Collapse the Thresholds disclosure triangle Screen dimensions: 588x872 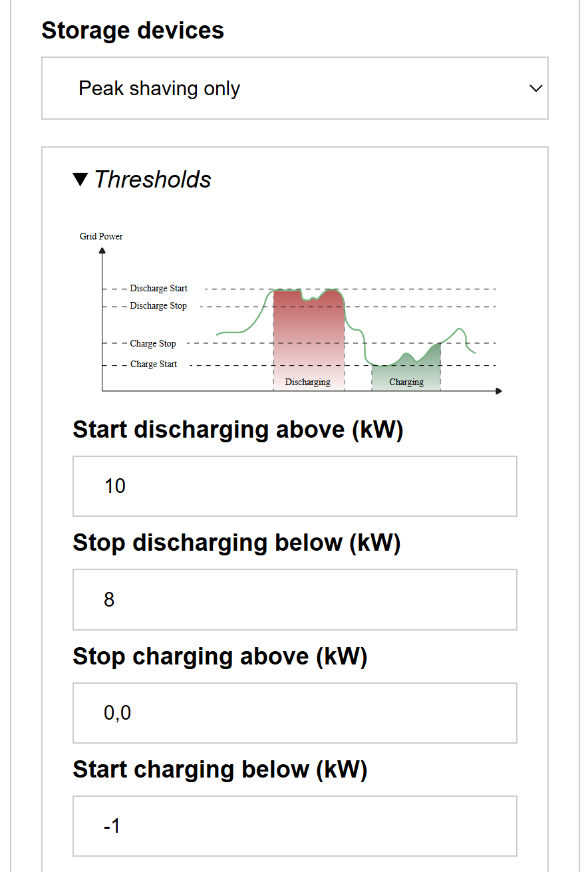pos(80,180)
